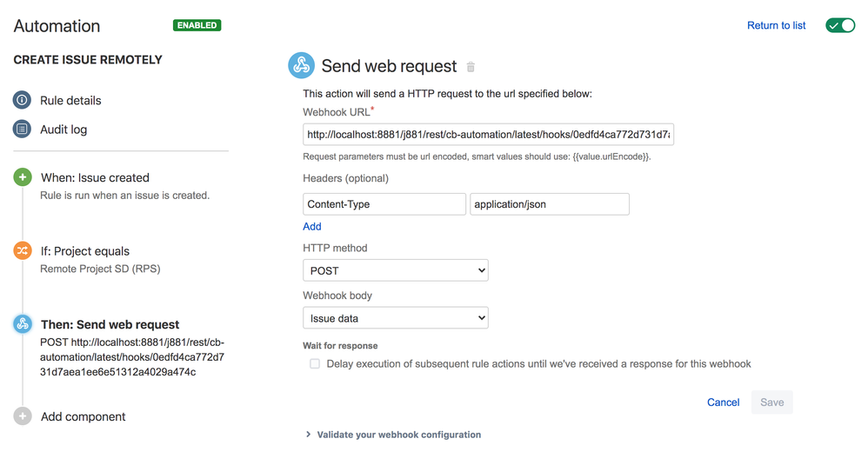Expand Validate your webhook configuration

click(393, 435)
